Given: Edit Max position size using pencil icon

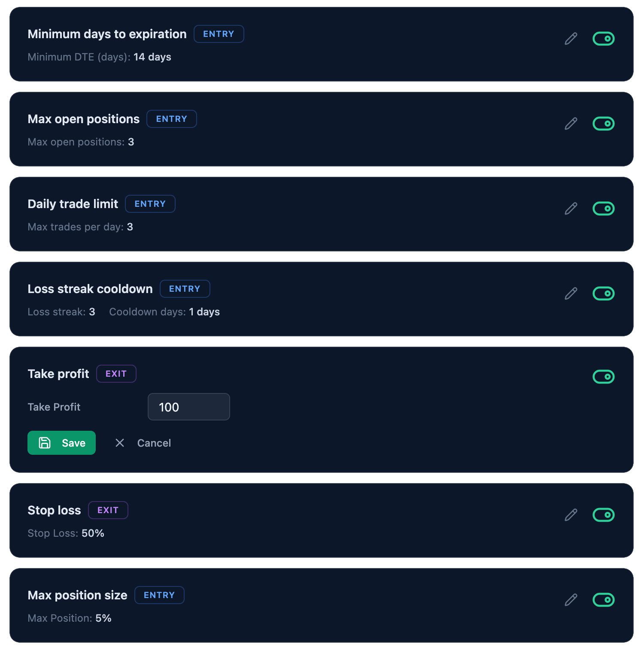Looking at the screenshot, I should coord(571,599).
